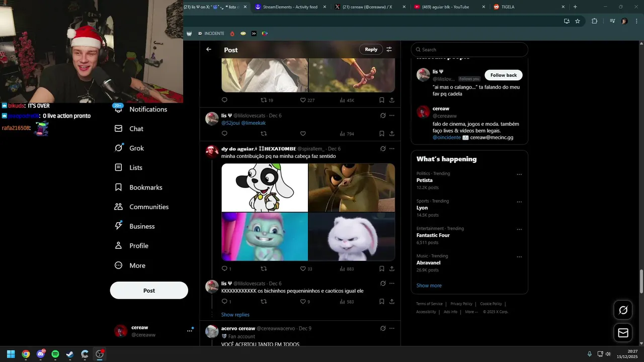644x362 pixels.
Task: Switch to the TIGELA browser tab
Action: [528, 7]
